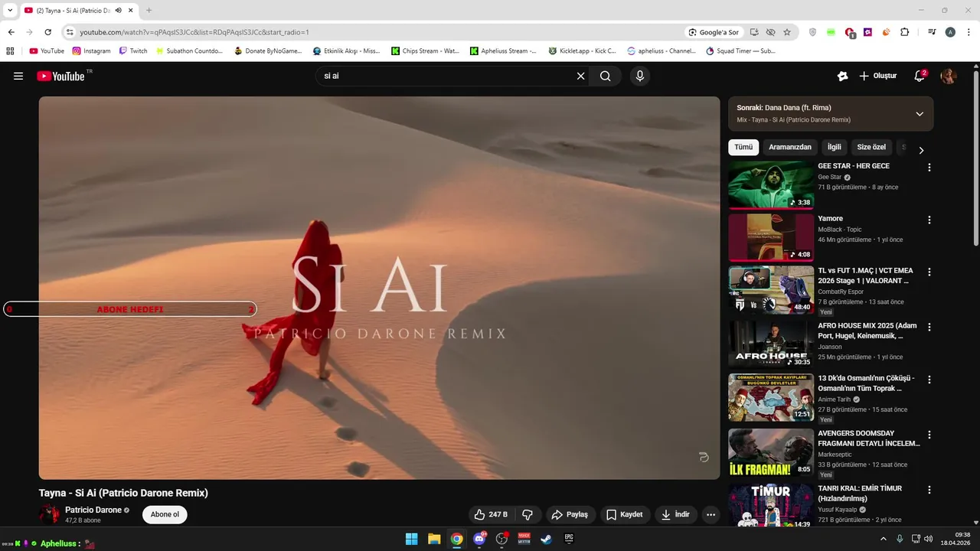Open options for TANRI KRAL: EMİR TİMUR
The width and height of the screenshot is (980, 551).
point(929,490)
